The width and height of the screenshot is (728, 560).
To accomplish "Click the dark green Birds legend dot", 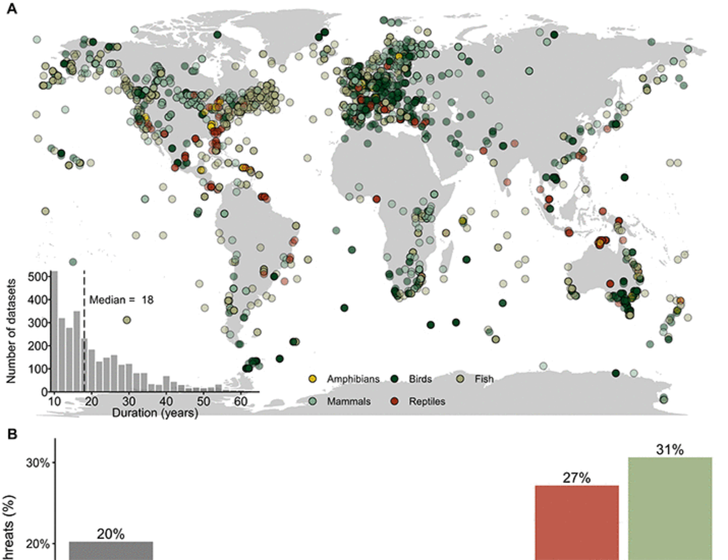I will (394, 379).
